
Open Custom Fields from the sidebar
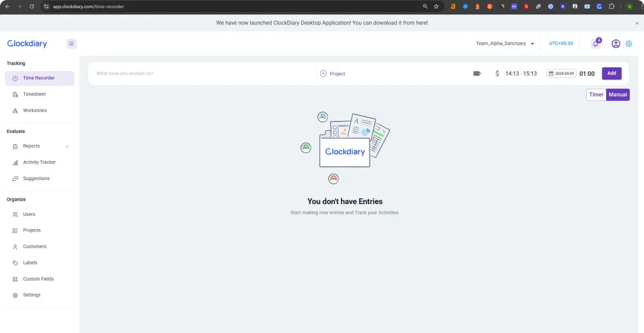pyautogui.click(x=40, y=279)
